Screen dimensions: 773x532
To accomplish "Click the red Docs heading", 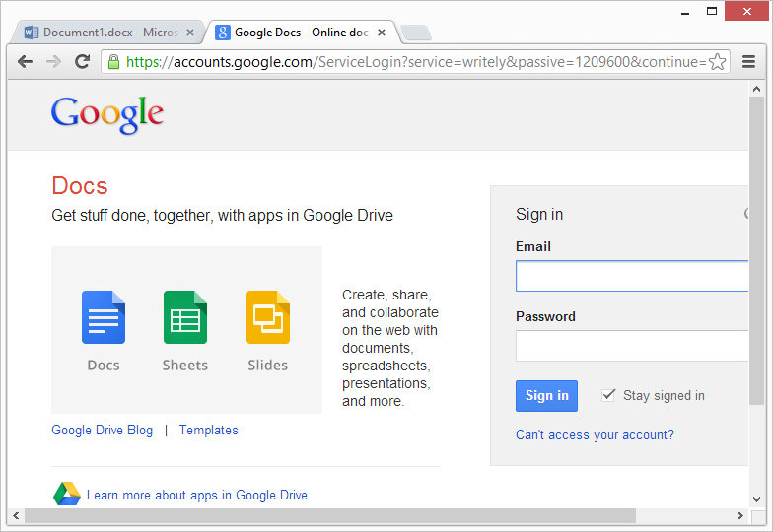I will (x=79, y=186).
